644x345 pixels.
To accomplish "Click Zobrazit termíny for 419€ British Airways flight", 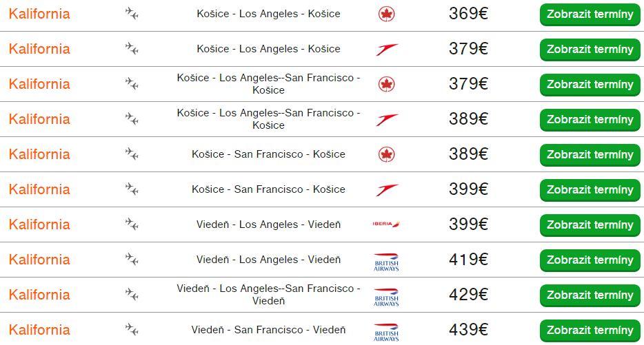I will pyautogui.click(x=590, y=260).
